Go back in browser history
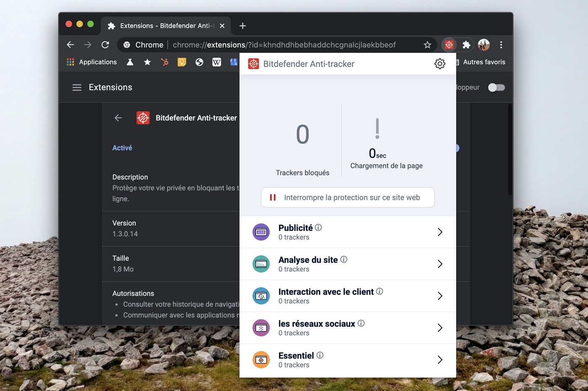 71,45
